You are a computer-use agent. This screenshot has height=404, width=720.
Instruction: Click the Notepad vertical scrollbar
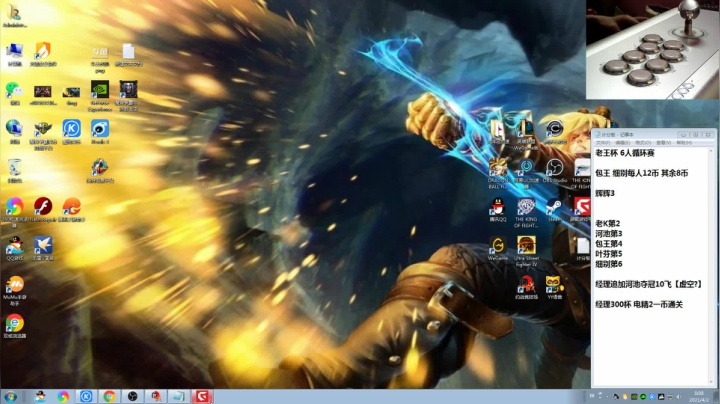[711, 266]
